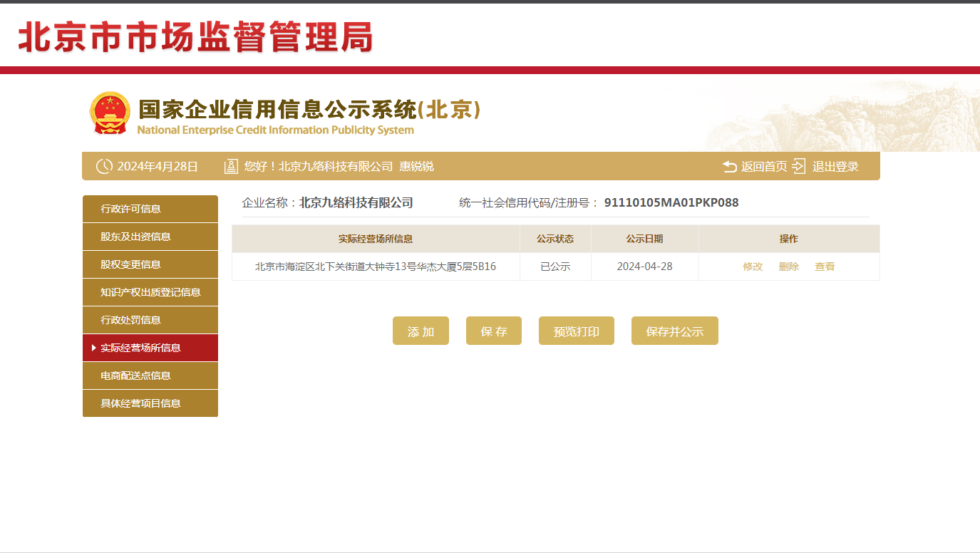
Task: Open 行政许可信息 sidebar item
Action: point(150,209)
